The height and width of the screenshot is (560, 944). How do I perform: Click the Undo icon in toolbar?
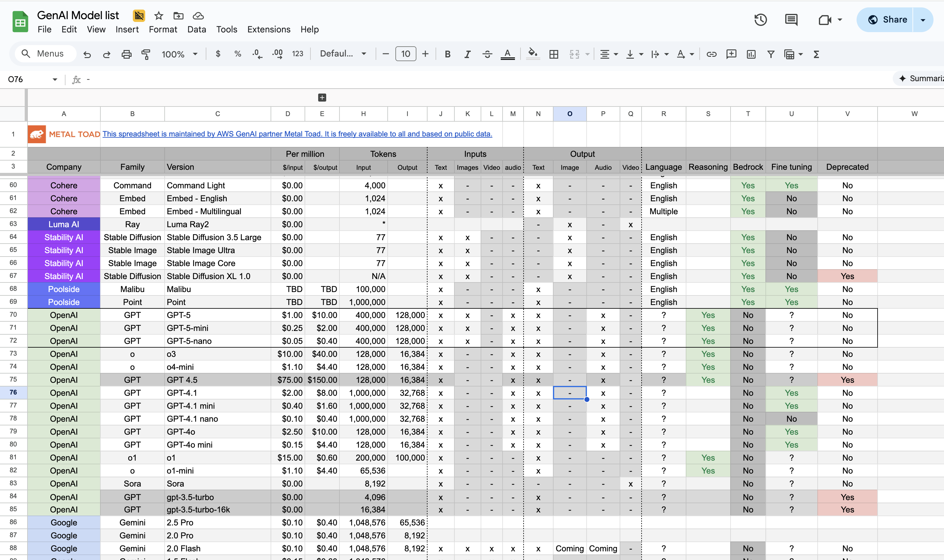click(87, 54)
